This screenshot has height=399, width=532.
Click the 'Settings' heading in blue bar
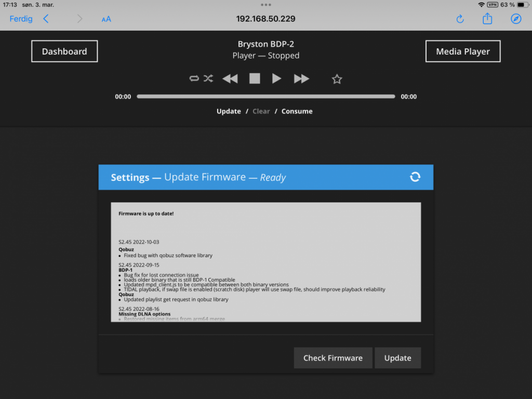(130, 178)
